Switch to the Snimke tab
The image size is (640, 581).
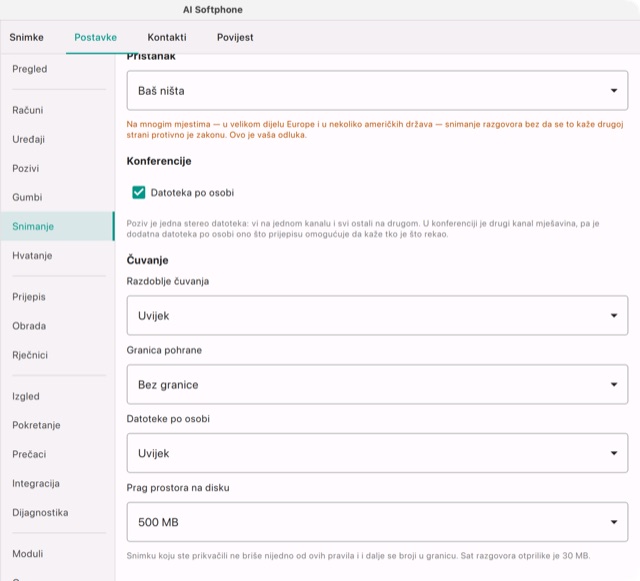coord(27,37)
